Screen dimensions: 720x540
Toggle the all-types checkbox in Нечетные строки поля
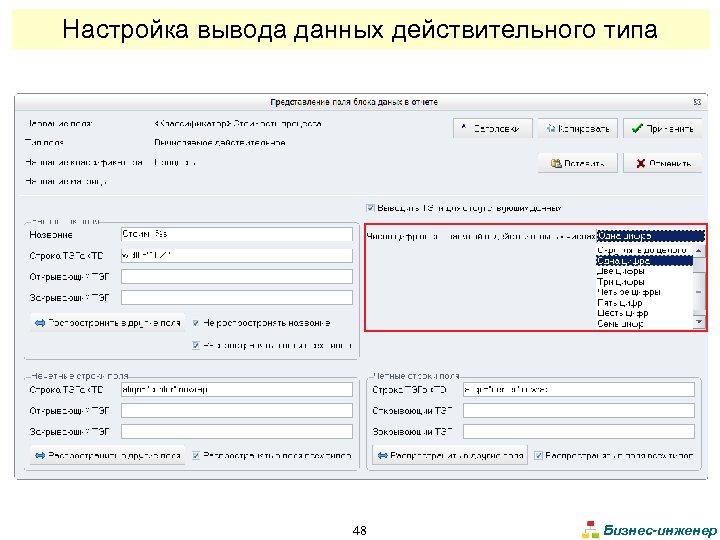pyautogui.click(x=196, y=456)
